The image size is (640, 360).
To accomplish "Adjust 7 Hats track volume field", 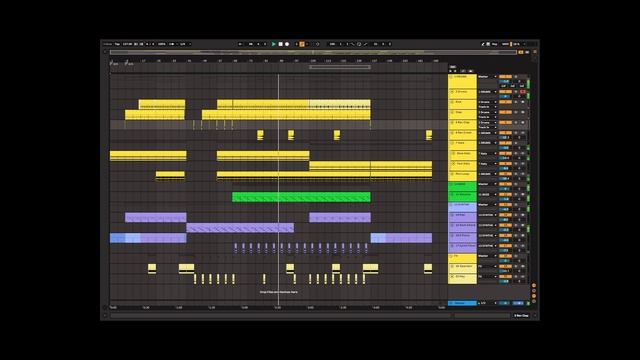I will (505, 148).
